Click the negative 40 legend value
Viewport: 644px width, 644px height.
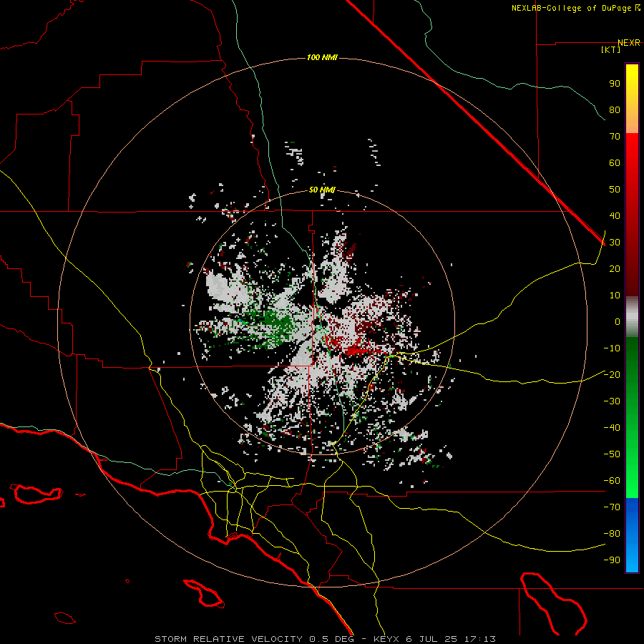pos(612,428)
